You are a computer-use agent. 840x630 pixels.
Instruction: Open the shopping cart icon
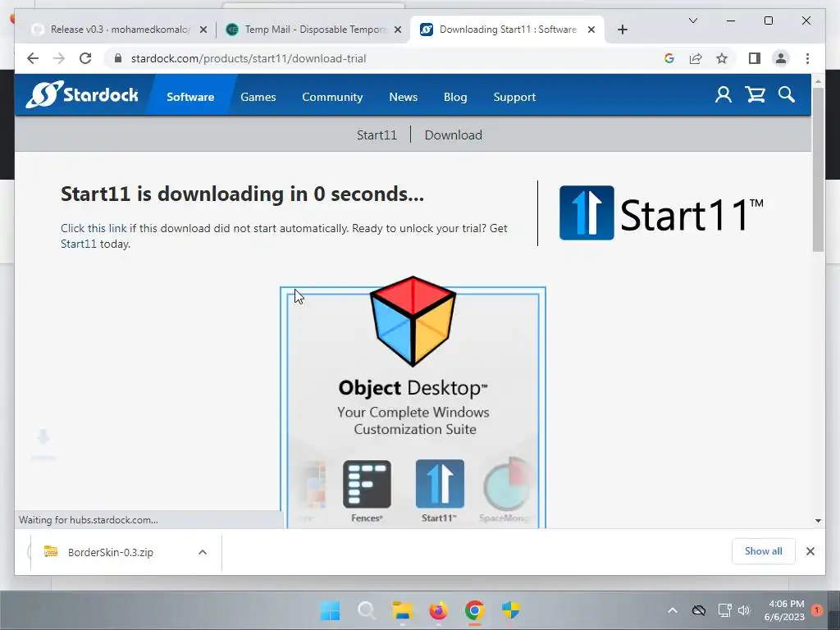pos(755,95)
